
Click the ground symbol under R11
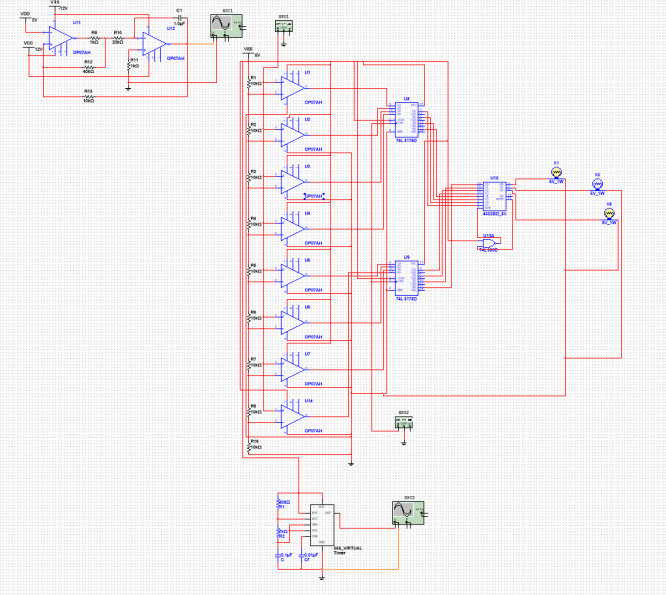(x=128, y=88)
